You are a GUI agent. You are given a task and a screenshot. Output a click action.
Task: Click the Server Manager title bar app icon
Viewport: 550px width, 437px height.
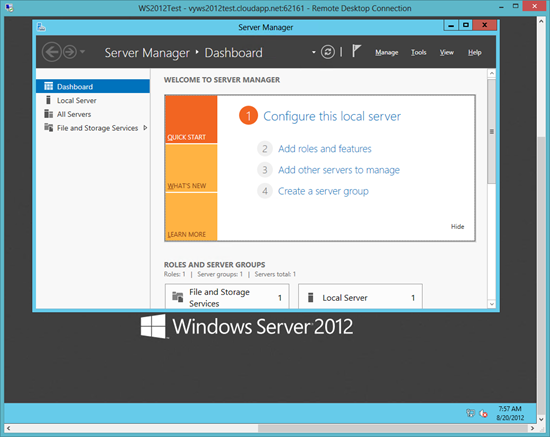[x=41, y=27]
